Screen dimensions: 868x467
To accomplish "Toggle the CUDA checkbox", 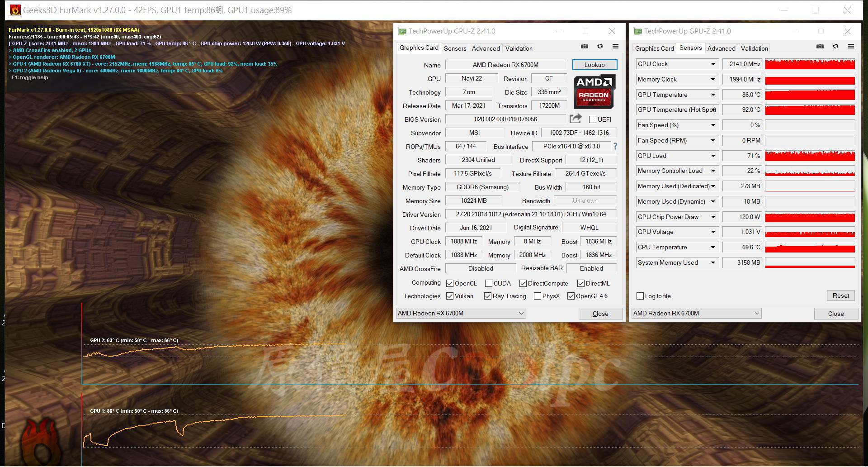I will click(x=489, y=283).
